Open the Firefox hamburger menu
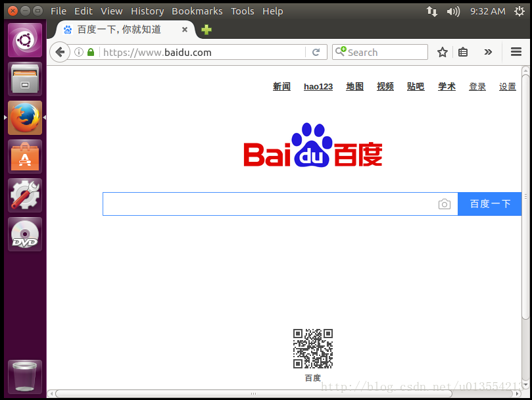The height and width of the screenshot is (400, 532). click(x=516, y=52)
